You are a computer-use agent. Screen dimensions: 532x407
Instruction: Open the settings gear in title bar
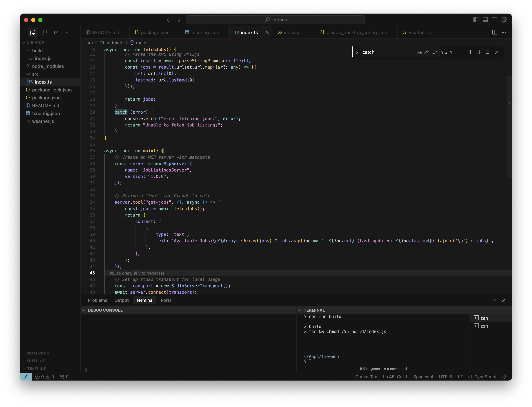[504, 20]
